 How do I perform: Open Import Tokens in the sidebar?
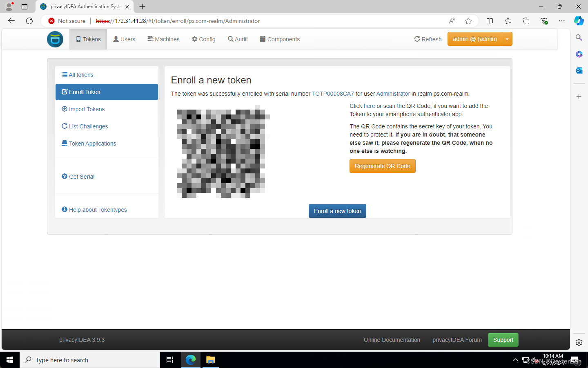tap(107, 109)
